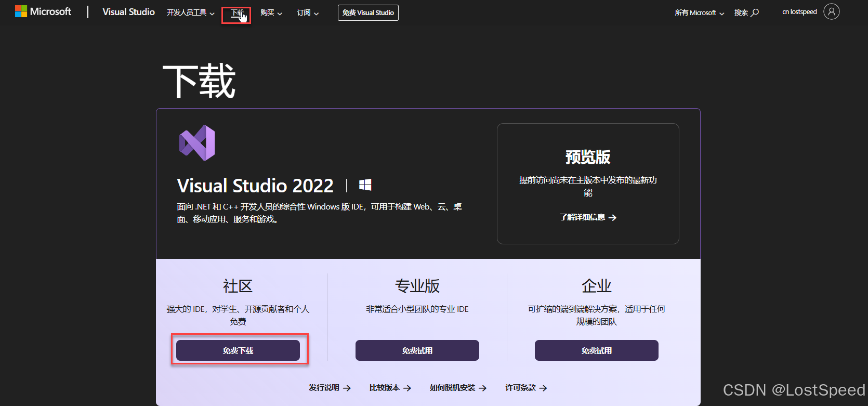Click the 免费 Visual Studio button

click(368, 12)
